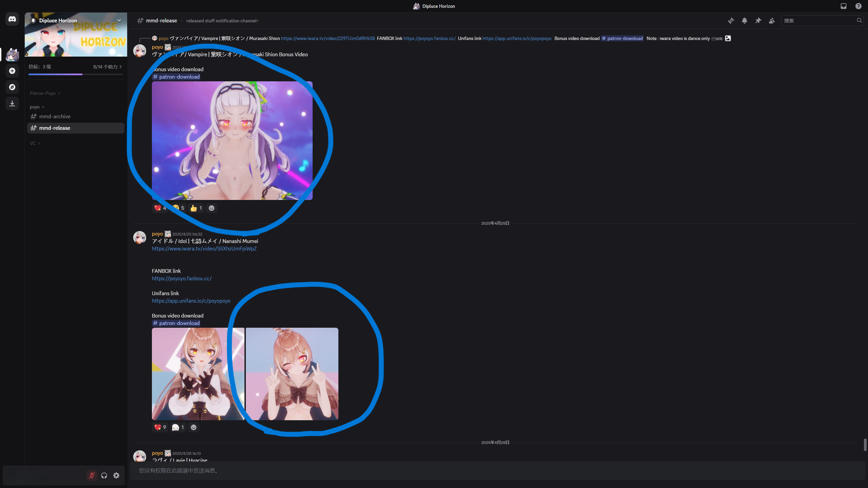
Task: Expand the VC channel category
Action: point(35,143)
